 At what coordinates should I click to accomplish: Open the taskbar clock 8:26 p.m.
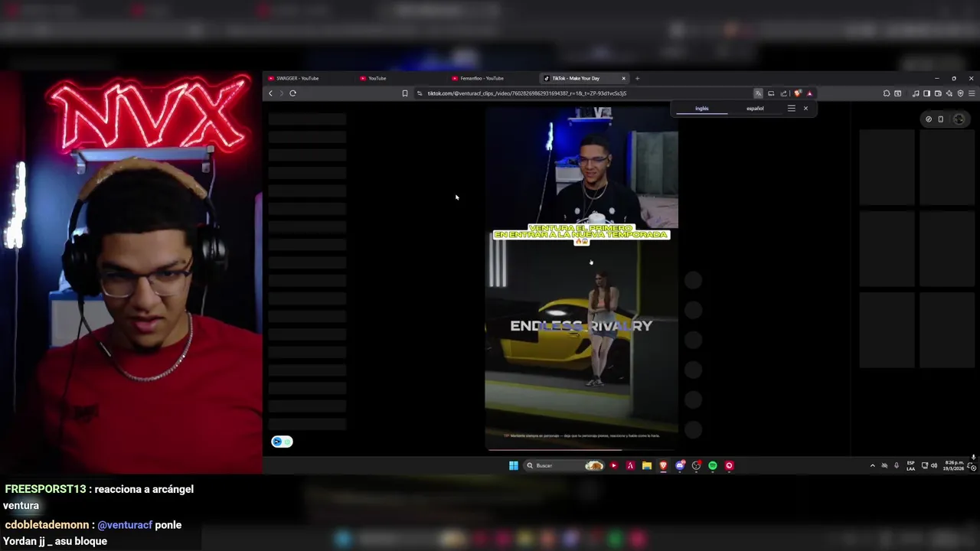point(954,465)
